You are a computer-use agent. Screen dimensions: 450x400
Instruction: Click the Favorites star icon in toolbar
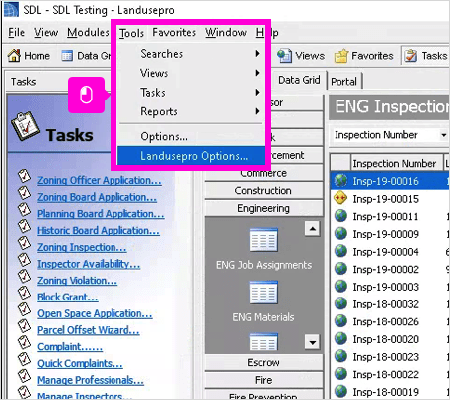(341, 56)
